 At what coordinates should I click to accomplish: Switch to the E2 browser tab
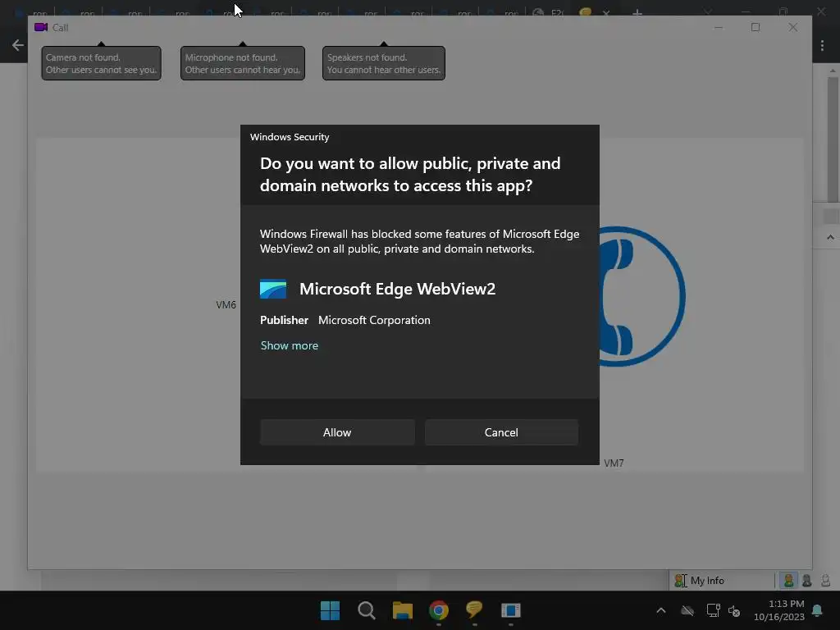[x=550, y=12]
